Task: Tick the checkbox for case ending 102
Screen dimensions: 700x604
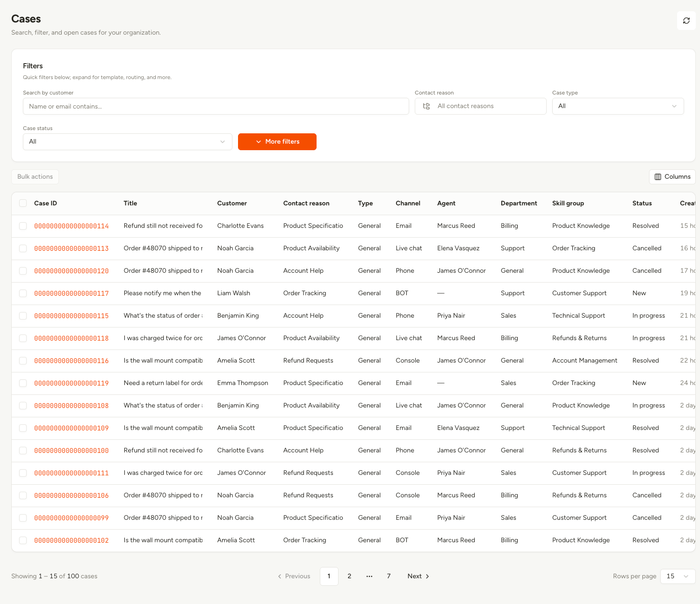Action: [23, 540]
